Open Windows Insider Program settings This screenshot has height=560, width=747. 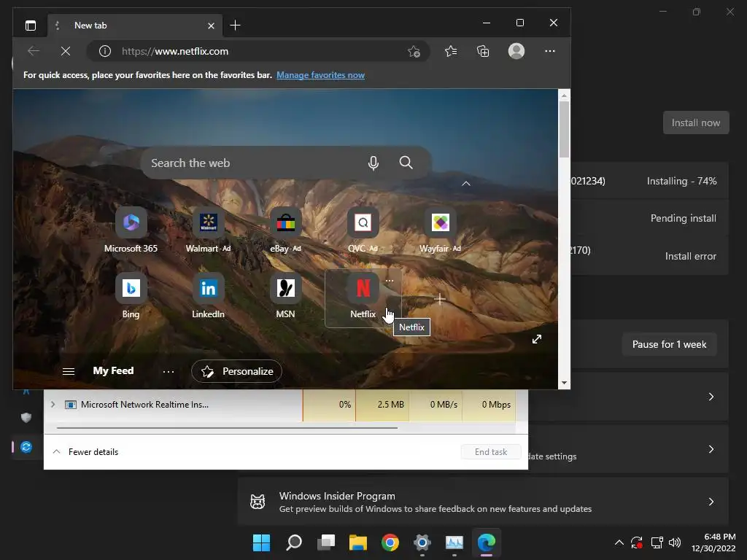(483, 502)
